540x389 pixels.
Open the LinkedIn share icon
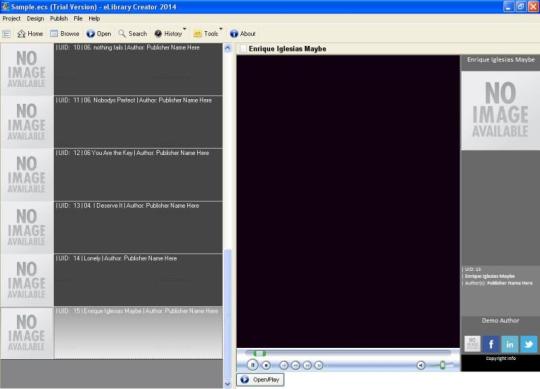pos(510,344)
